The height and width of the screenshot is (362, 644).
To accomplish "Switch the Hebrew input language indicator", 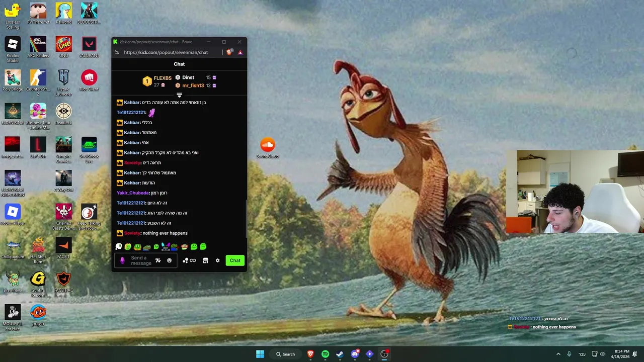I will pyautogui.click(x=582, y=354).
